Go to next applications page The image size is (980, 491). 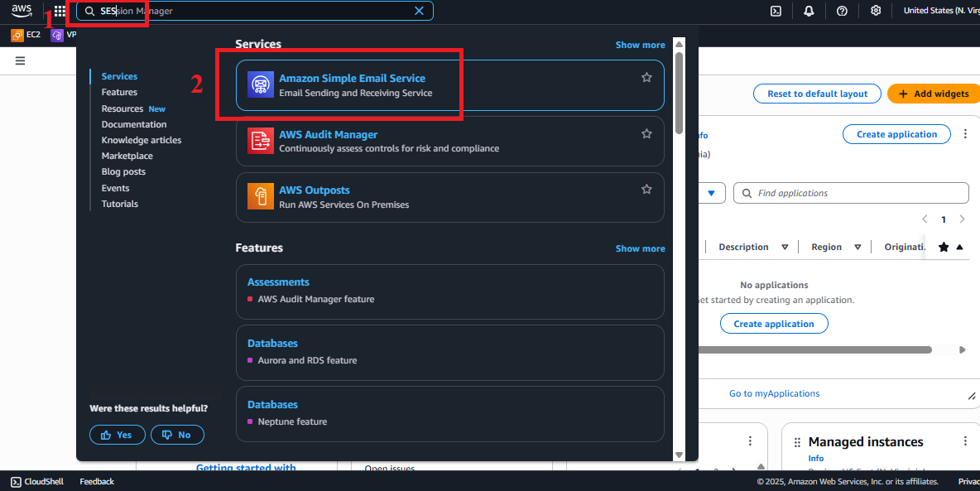click(962, 219)
